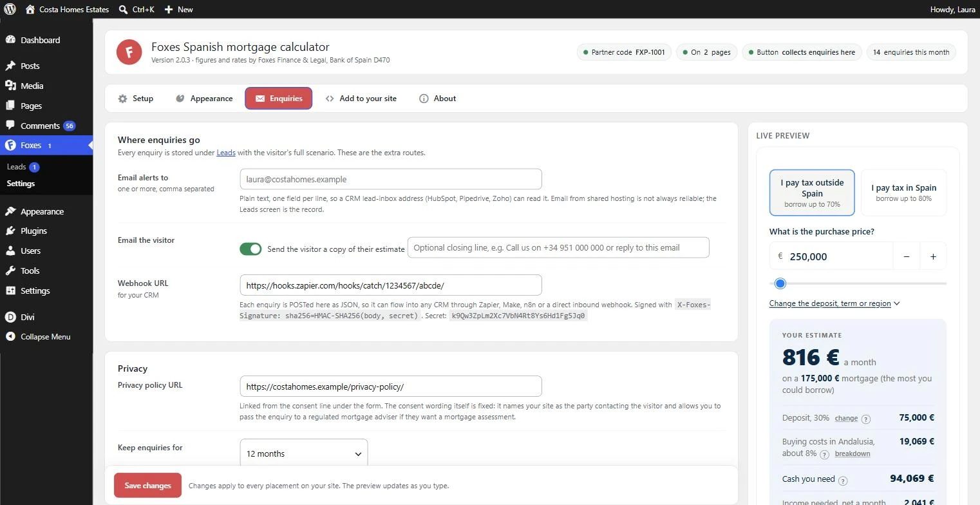980x505 pixels.
Task: Click the sidebar Settings sliders icon
Action: [x=10, y=291]
